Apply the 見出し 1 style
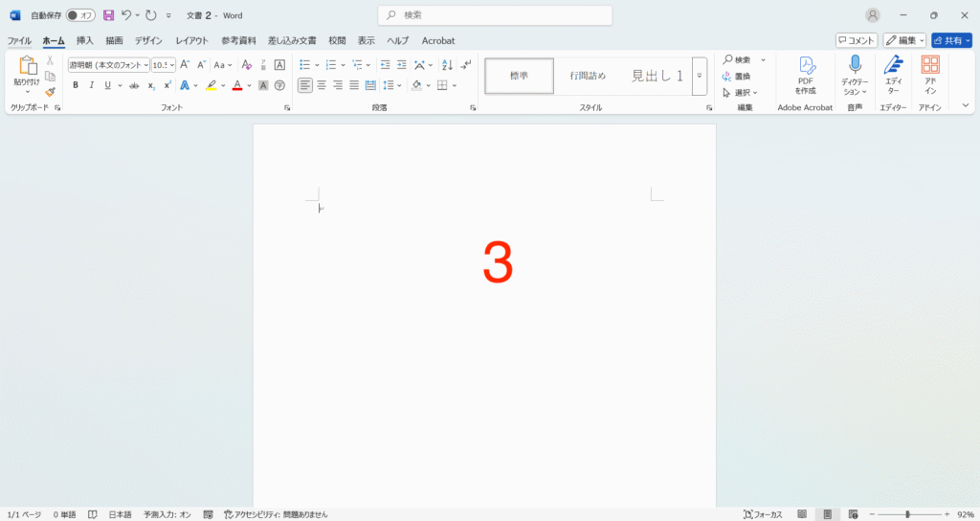 coord(657,76)
